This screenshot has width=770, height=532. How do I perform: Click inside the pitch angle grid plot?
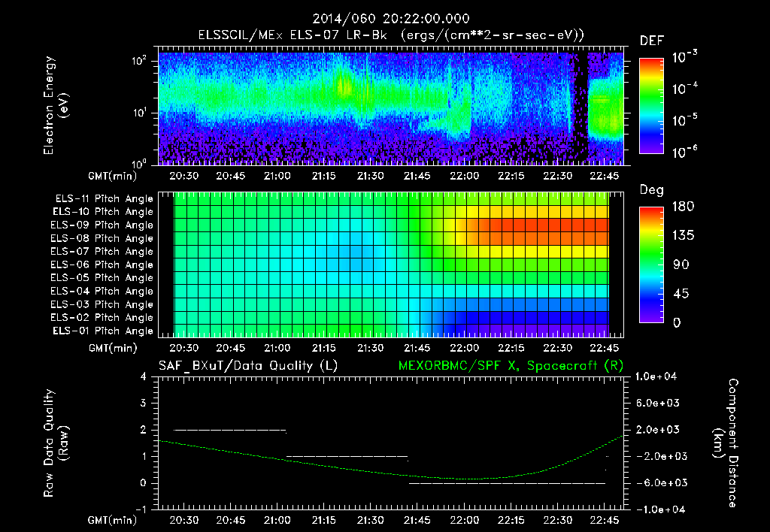click(x=391, y=264)
